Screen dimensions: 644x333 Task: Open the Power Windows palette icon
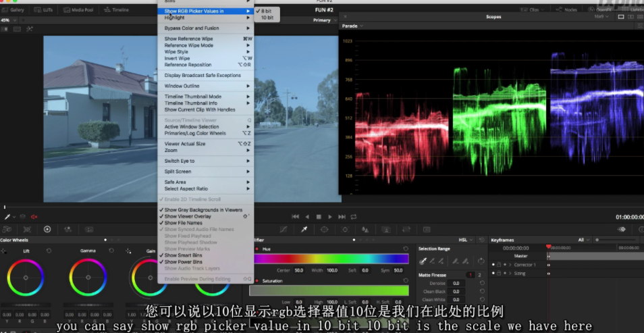click(x=325, y=230)
